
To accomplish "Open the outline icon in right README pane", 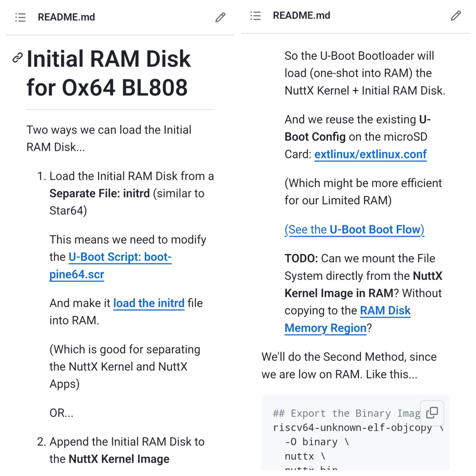I will (x=255, y=16).
